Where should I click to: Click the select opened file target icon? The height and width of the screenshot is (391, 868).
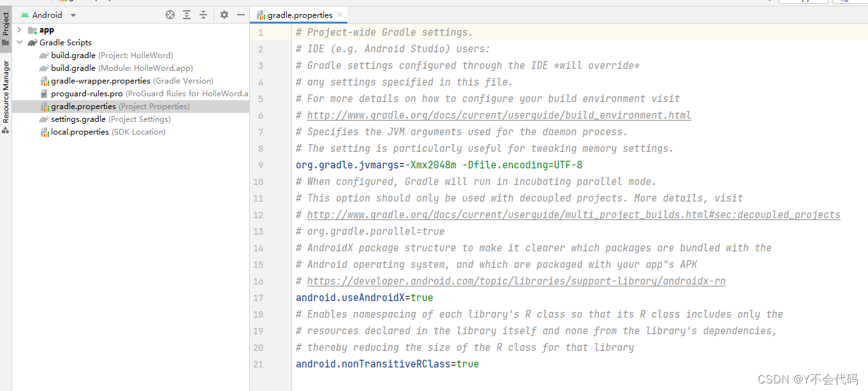tap(170, 15)
